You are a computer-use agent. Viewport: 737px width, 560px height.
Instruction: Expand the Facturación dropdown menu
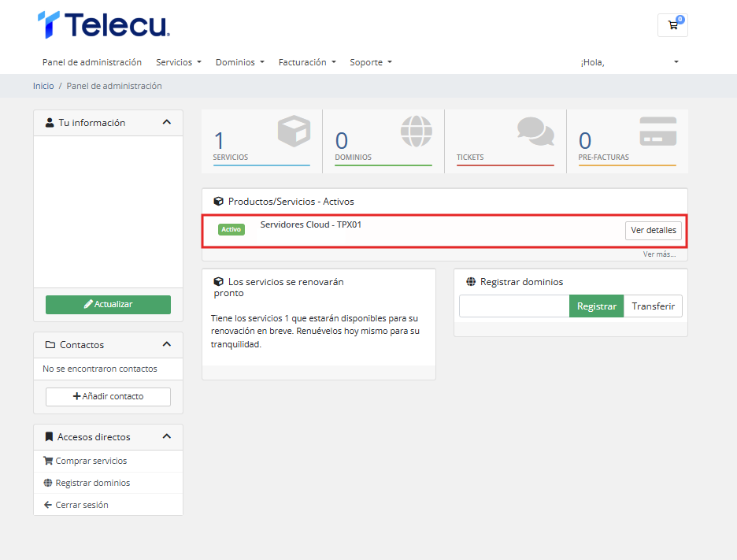[307, 62]
